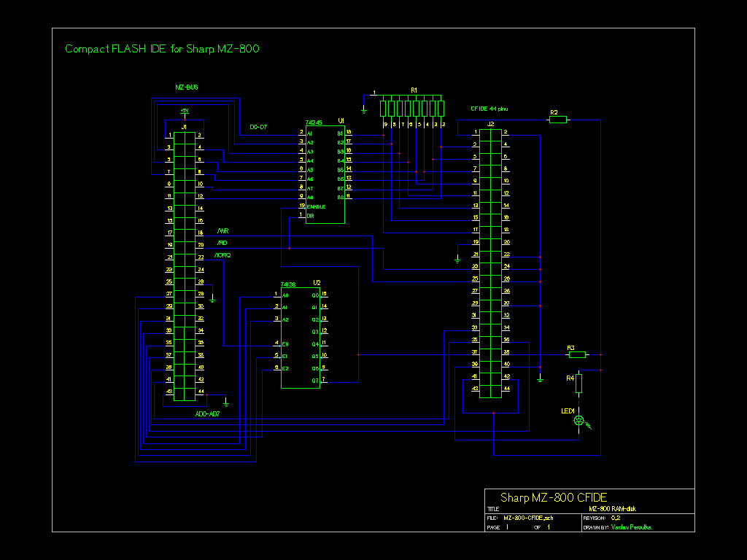The height and width of the screenshot is (560, 747).
Task: Click the revision value '0.2'
Action: pos(616,518)
